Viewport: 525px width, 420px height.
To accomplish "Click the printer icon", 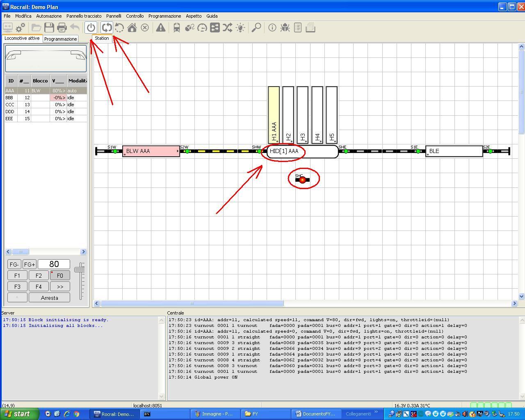I will tap(62, 28).
